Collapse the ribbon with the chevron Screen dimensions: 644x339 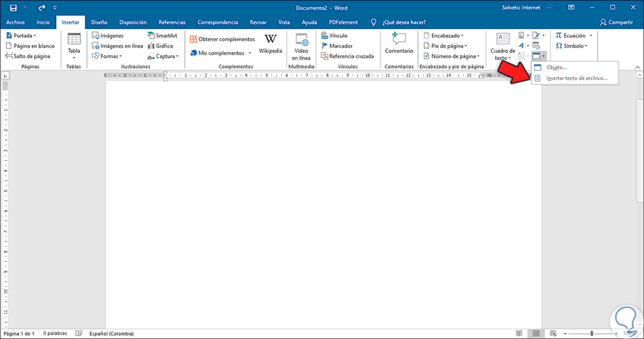pos(637,67)
